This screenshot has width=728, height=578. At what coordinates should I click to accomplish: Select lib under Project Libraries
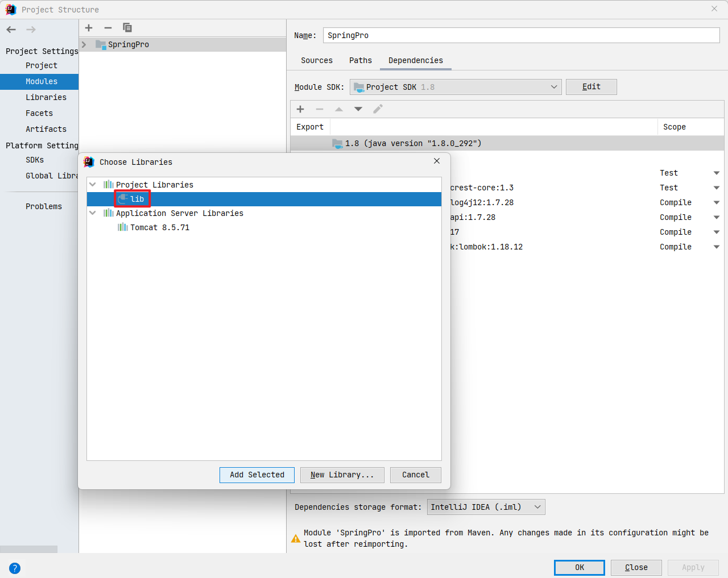click(x=264, y=199)
